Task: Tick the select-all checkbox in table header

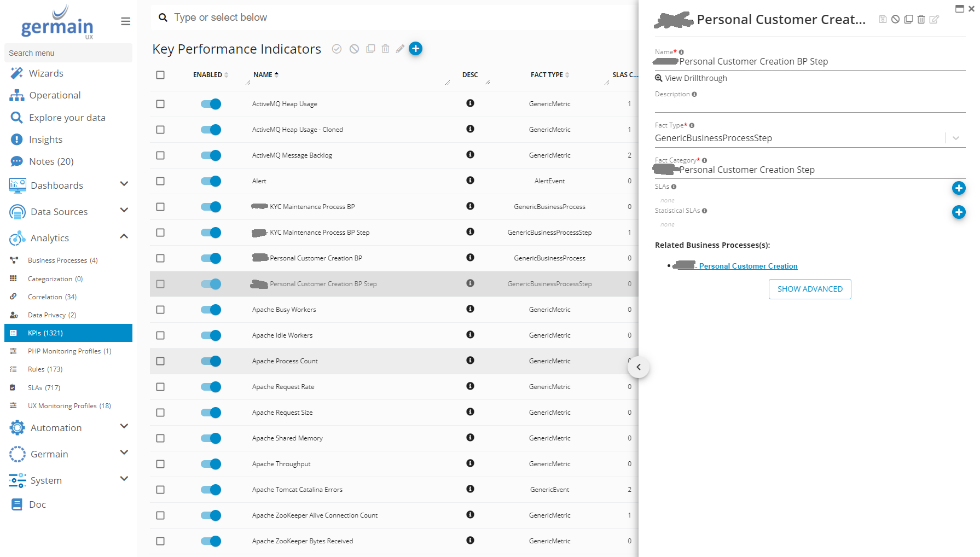Action: (x=160, y=75)
